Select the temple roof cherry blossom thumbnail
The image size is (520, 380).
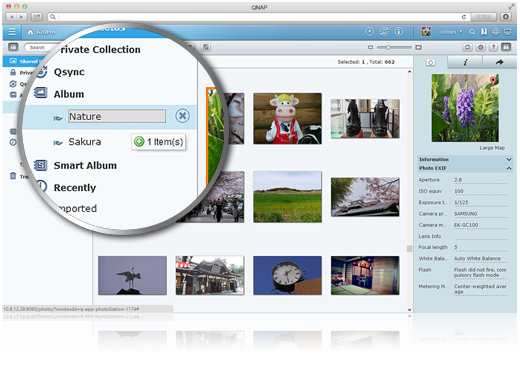pos(365,197)
